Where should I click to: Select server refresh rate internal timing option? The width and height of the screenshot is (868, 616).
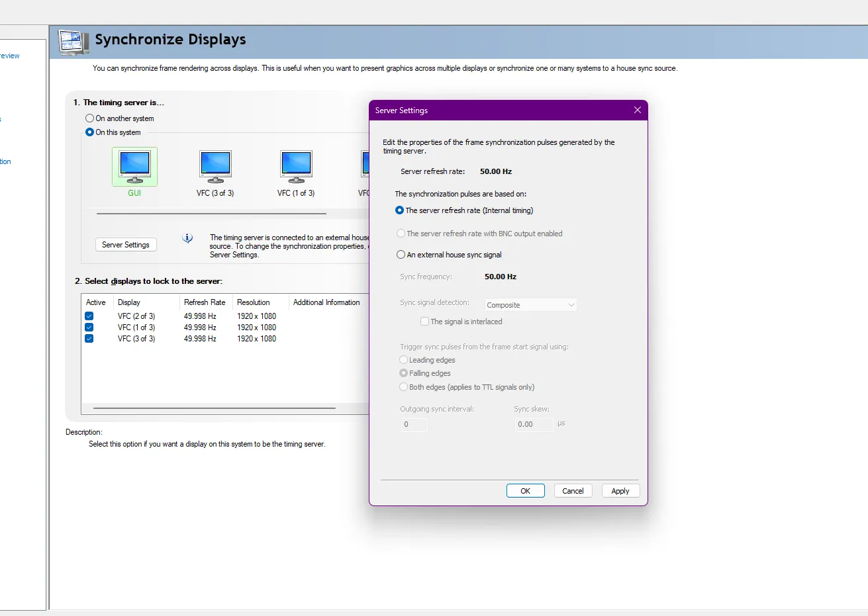coord(400,210)
